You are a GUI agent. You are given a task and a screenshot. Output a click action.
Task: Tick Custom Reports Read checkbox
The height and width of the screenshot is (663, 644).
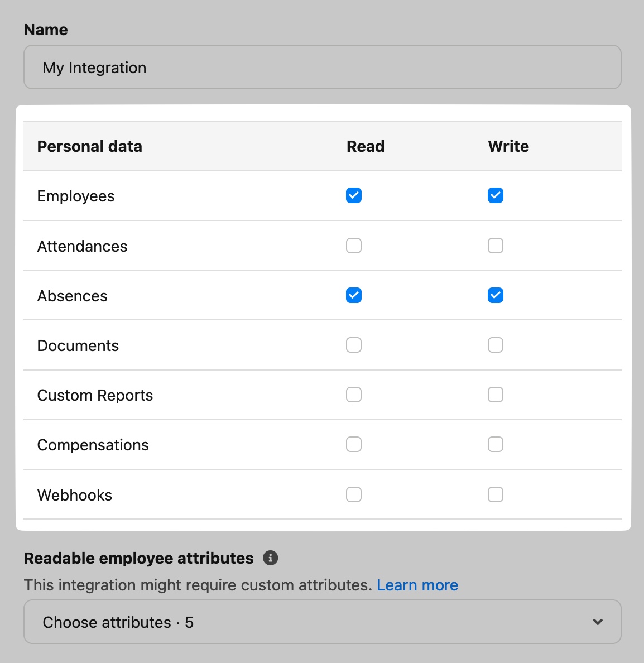(354, 395)
